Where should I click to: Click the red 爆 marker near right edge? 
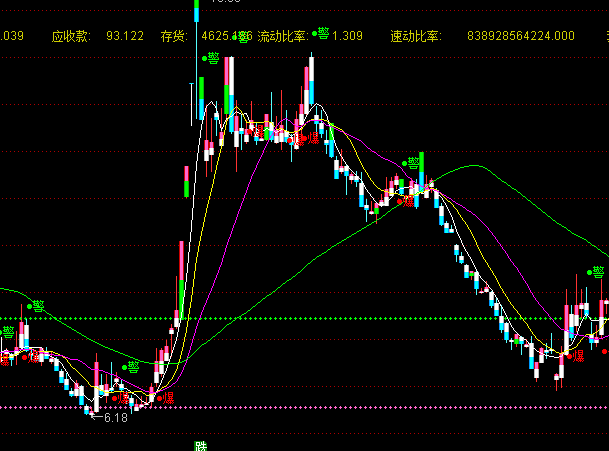tap(604, 351)
